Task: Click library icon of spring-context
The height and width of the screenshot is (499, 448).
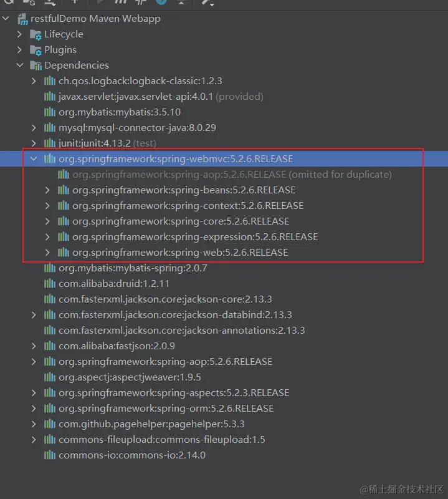Action: pos(64,206)
